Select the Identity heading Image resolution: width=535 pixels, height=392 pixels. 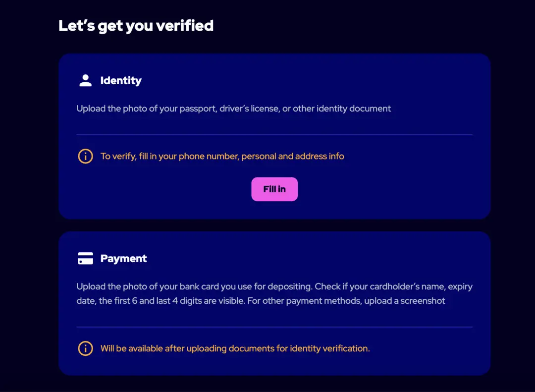[x=121, y=81]
